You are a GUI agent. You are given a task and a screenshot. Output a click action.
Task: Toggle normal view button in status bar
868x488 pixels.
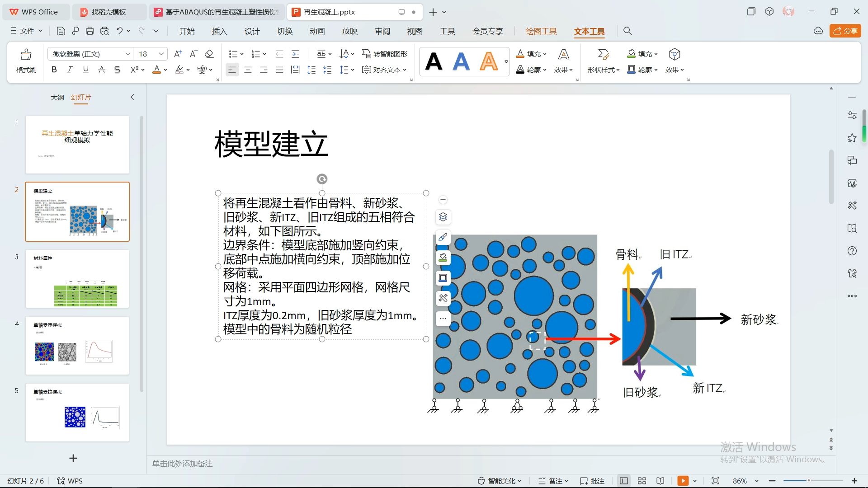[624, 481]
